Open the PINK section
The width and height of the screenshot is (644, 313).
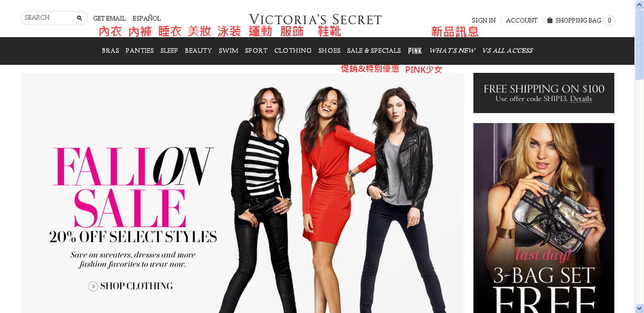coord(415,51)
